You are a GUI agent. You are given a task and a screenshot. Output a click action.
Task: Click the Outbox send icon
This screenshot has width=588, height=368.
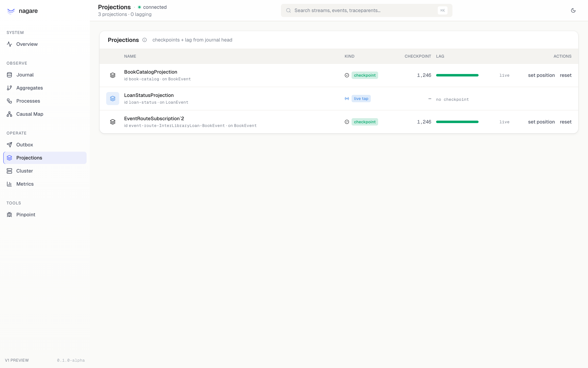(9, 145)
